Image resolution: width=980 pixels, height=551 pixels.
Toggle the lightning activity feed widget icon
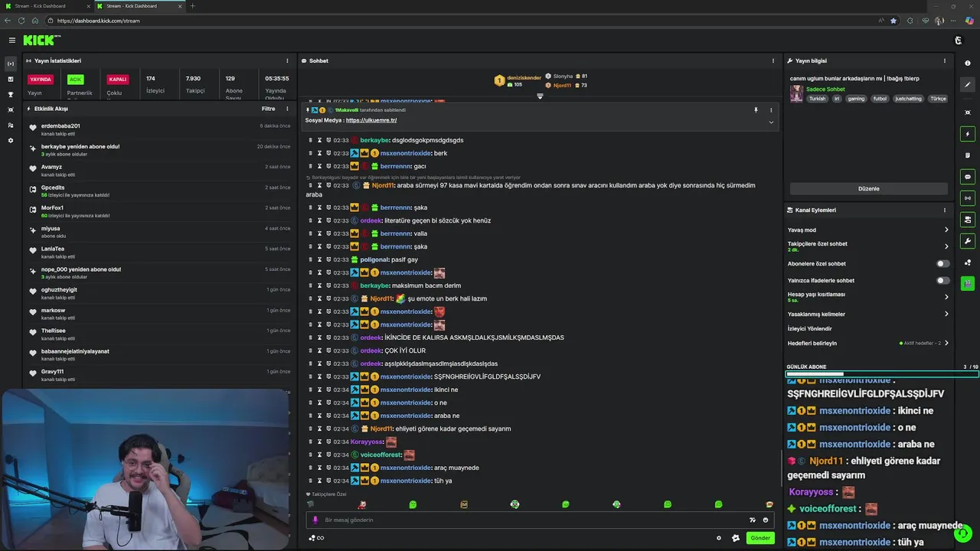click(968, 134)
